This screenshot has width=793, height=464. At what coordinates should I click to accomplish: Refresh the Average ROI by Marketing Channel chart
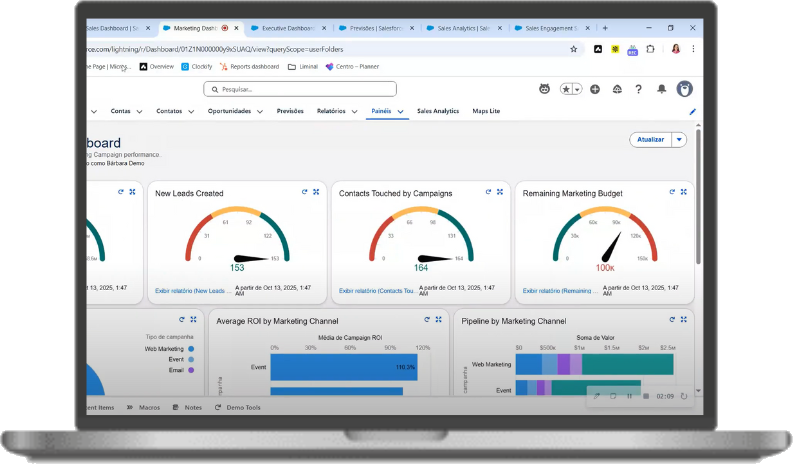click(x=427, y=319)
